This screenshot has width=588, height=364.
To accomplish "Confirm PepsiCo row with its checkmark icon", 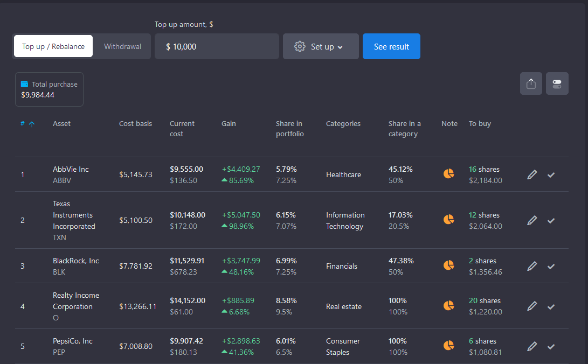I will tap(551, 346).
